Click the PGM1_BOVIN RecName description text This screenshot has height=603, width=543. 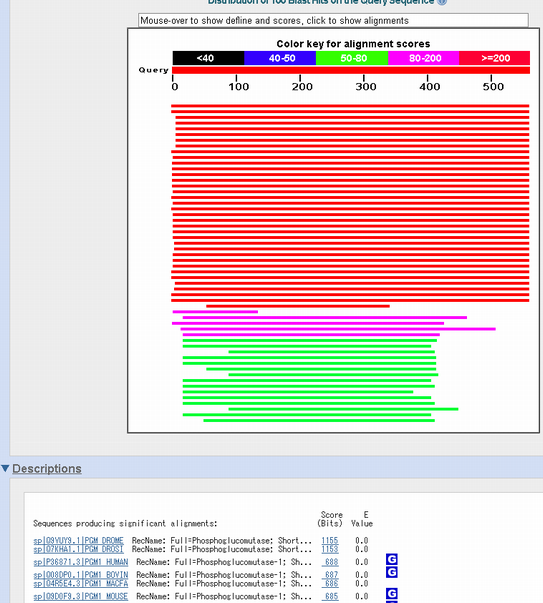tap(224, 575)
